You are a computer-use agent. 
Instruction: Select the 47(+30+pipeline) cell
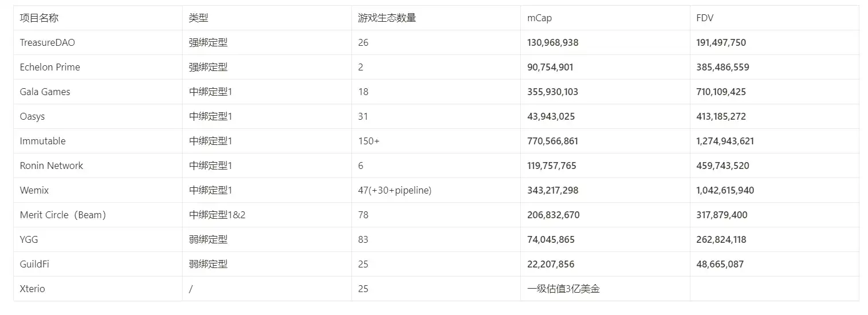pyautogui.click(x=394, y=190)
